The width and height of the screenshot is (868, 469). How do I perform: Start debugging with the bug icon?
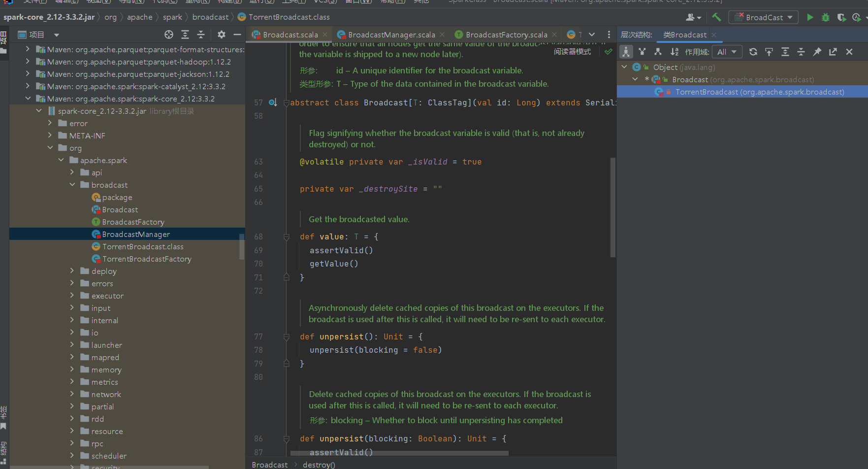[826, 17]
